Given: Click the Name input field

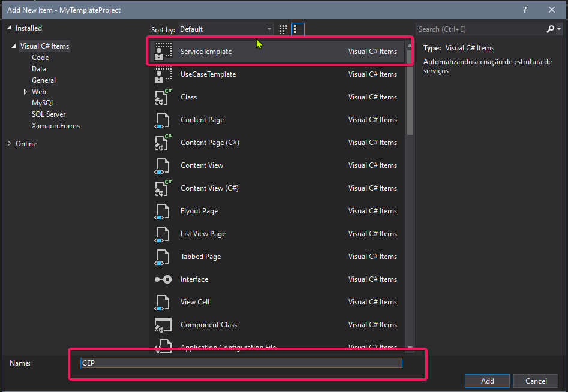Looking at the screenshot, I should pyautogui.click(x=241, y=363).
